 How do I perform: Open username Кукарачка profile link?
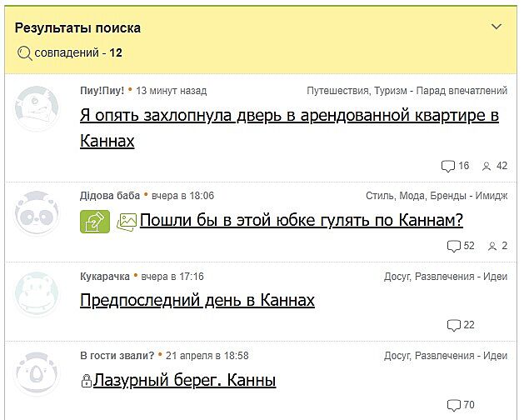pyautogui.click(x=104, y=276)
